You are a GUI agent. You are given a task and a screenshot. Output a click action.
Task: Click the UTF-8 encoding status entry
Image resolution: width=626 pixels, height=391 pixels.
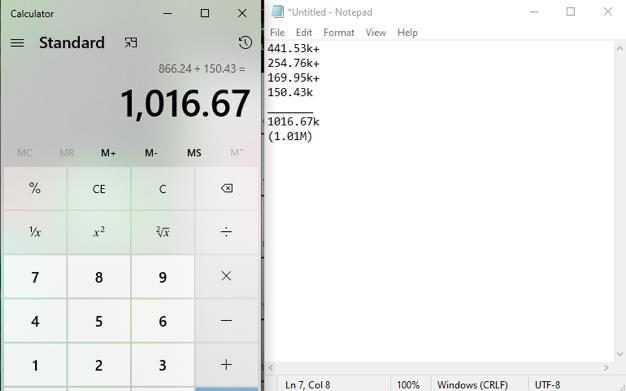[x=547, y=385]
